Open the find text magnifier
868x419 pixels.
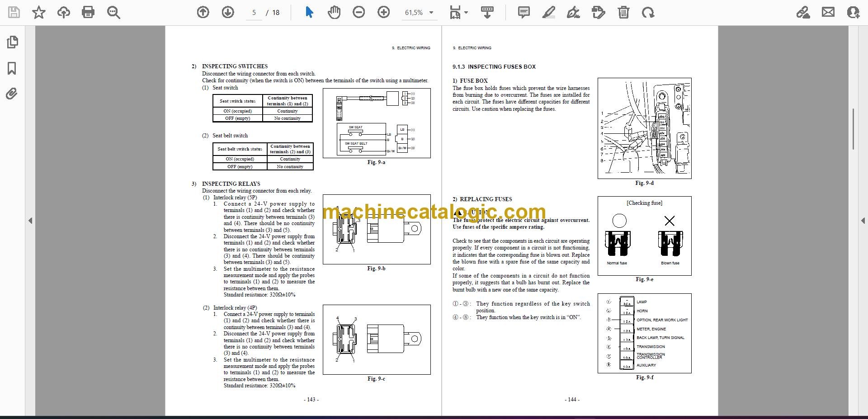113,13
